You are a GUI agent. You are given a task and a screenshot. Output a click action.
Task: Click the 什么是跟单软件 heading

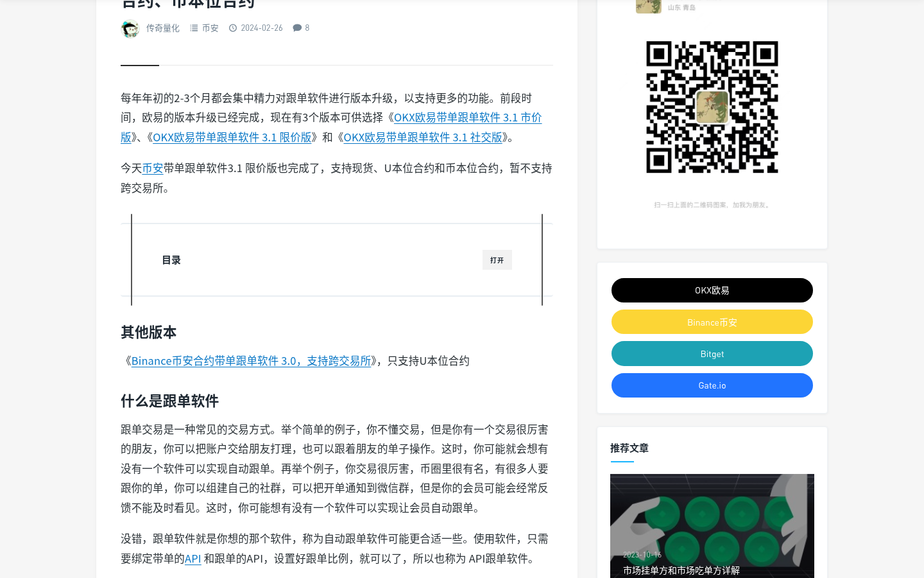click(170, 401)
